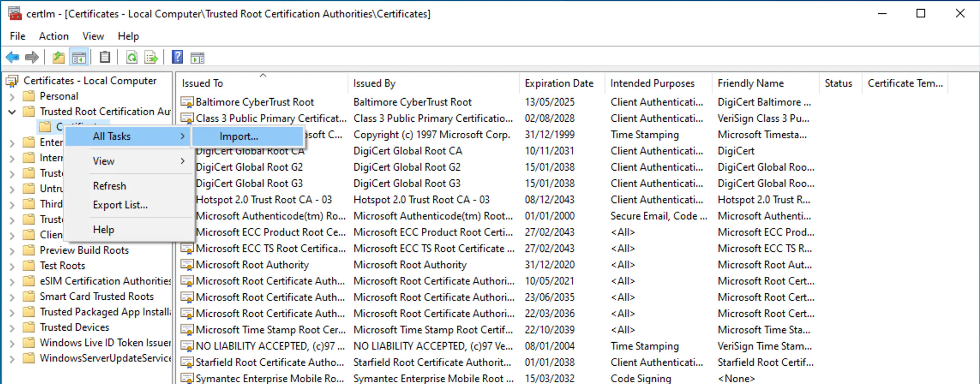980x384 pixels.
Task: Open Help with the question mark icon
Action: [177, 57]
